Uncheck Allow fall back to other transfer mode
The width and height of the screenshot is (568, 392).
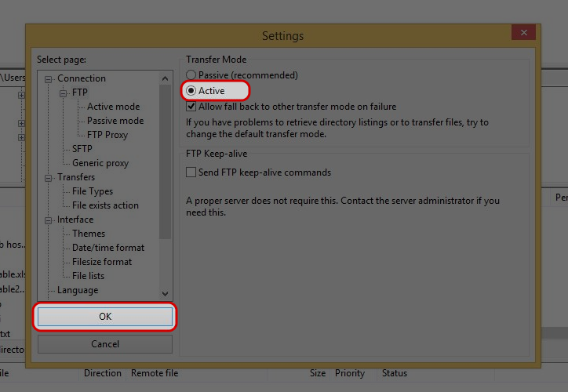191,107
